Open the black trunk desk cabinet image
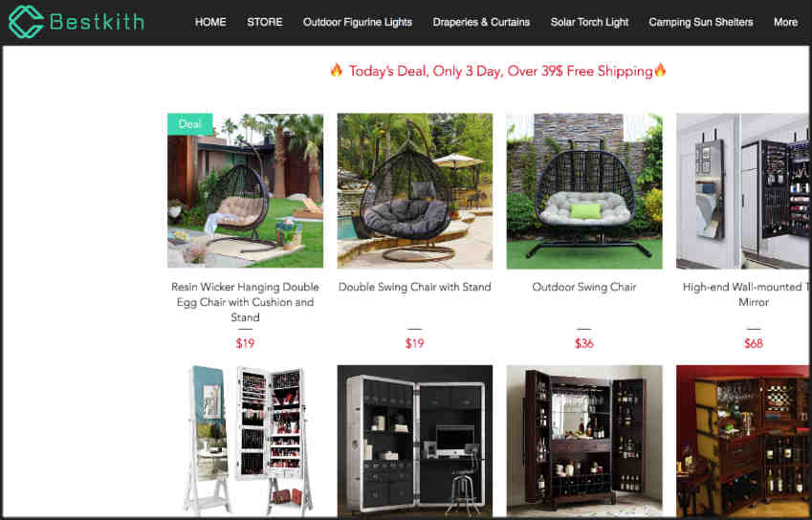812x520 pixels. (415, 442)
